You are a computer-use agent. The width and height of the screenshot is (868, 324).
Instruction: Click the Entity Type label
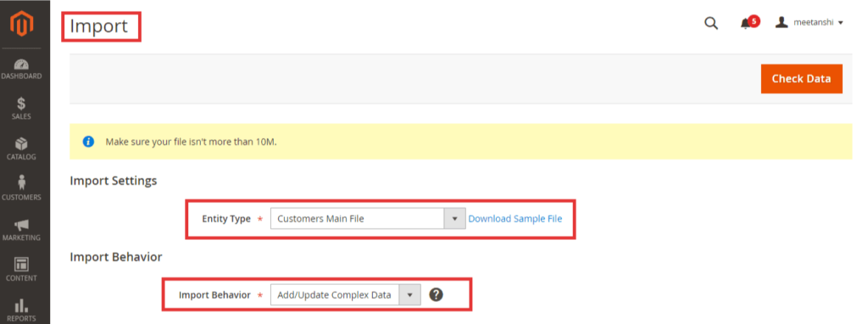point(226,219)
